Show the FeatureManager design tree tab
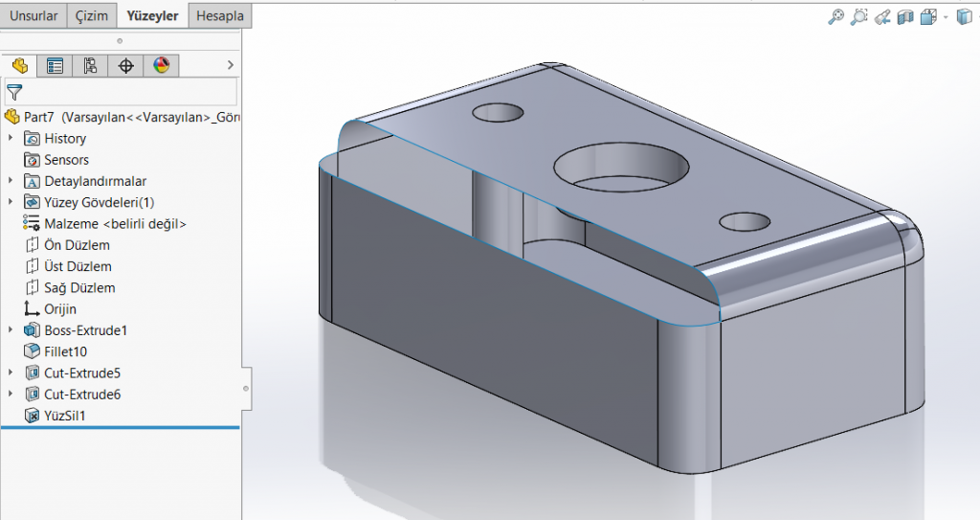980x520 pixels. (x=19, y=66)
